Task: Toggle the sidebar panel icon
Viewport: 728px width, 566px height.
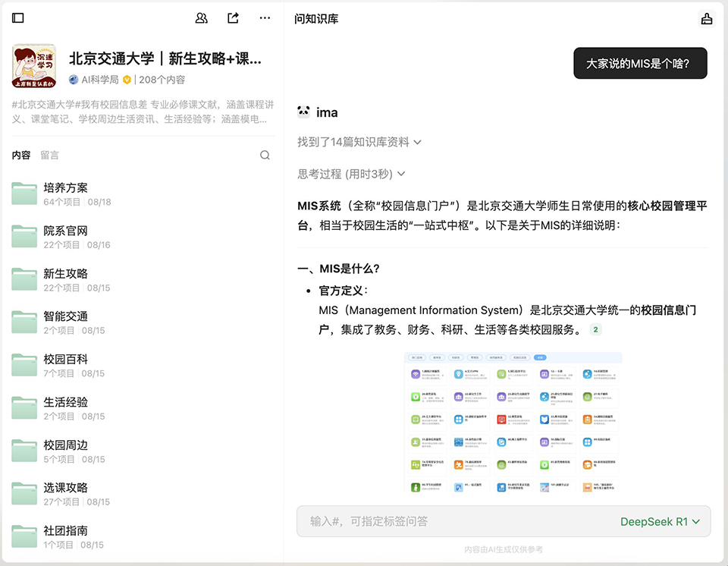Action: [18, 18]
